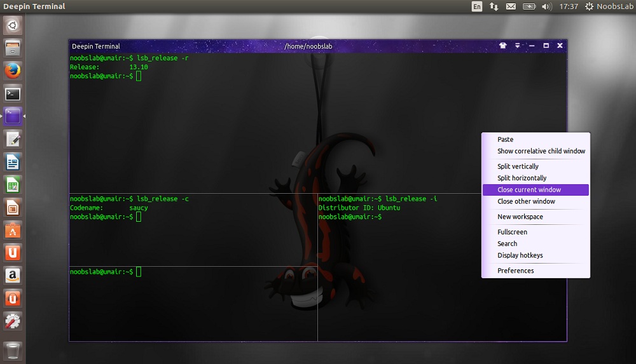Minimize the Deepin Terminal window
The width and height of the screenshot is (636, 364).
coord(532,45)
